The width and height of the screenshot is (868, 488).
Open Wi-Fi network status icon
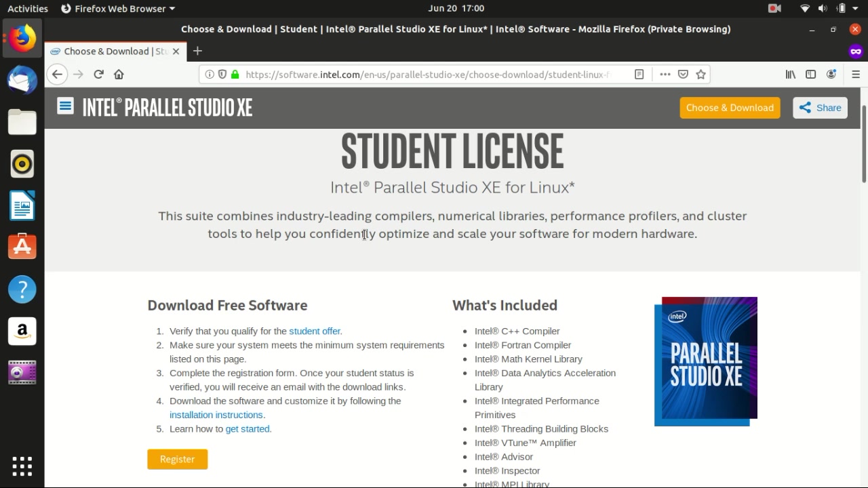pyautogui.click(x=805, y=8)
